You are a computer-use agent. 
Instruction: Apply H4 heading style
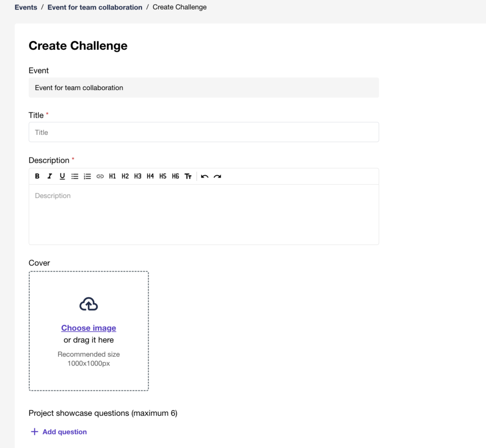150,177
